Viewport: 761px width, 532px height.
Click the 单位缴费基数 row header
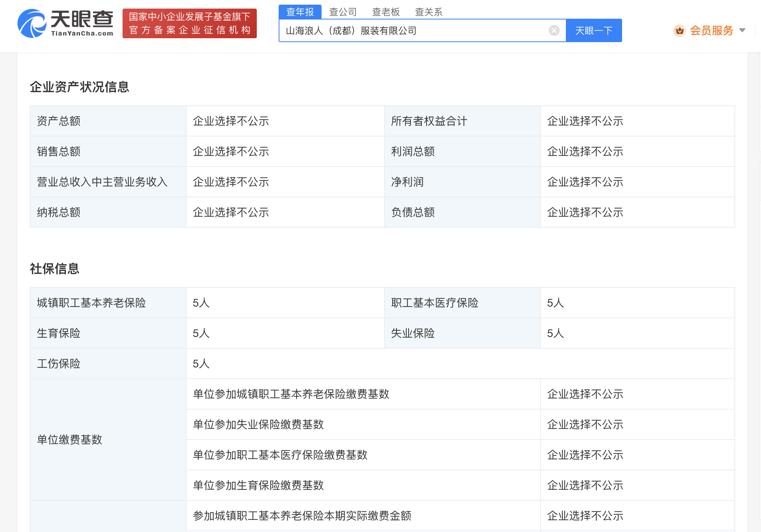tap(108, 440)
